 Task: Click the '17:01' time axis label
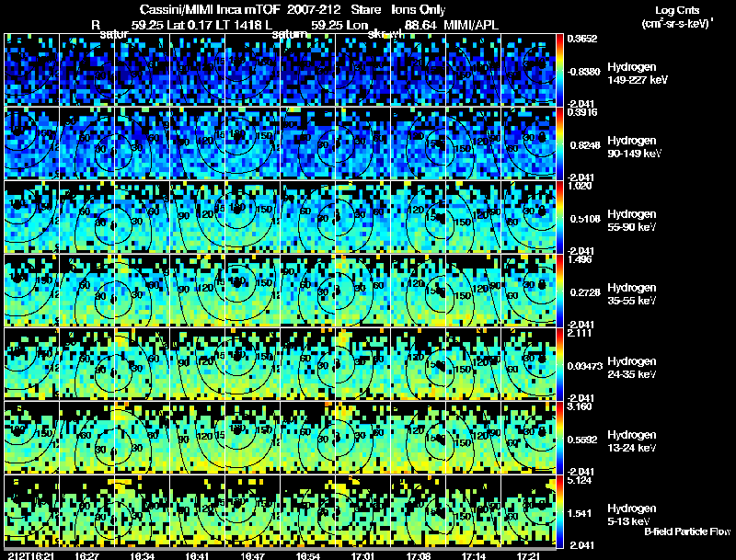[x=362, y=555]
